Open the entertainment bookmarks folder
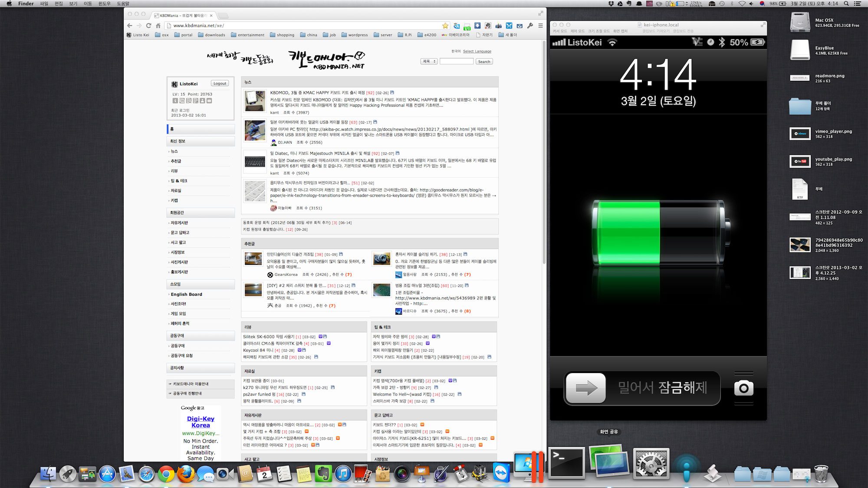The height and width of the screenshot is (488, 868). coord(247,35)
